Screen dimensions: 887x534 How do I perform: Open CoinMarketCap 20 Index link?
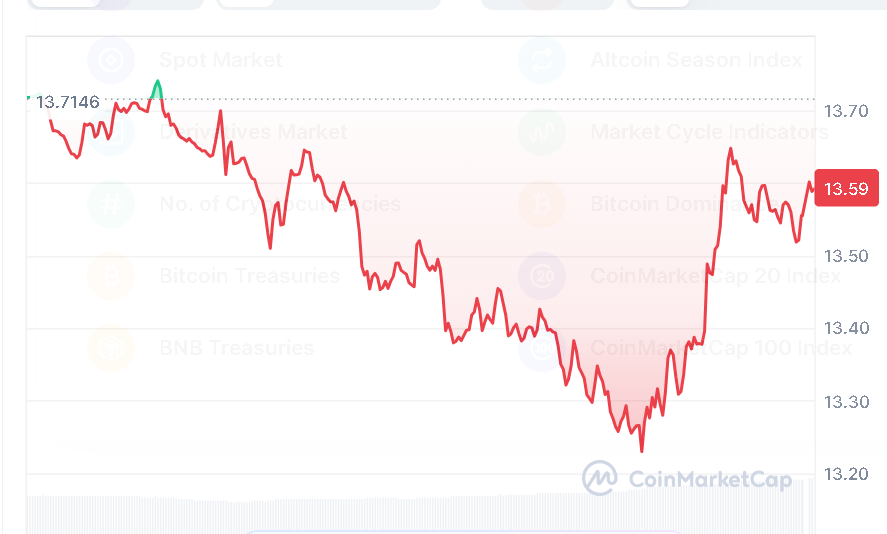715,277
